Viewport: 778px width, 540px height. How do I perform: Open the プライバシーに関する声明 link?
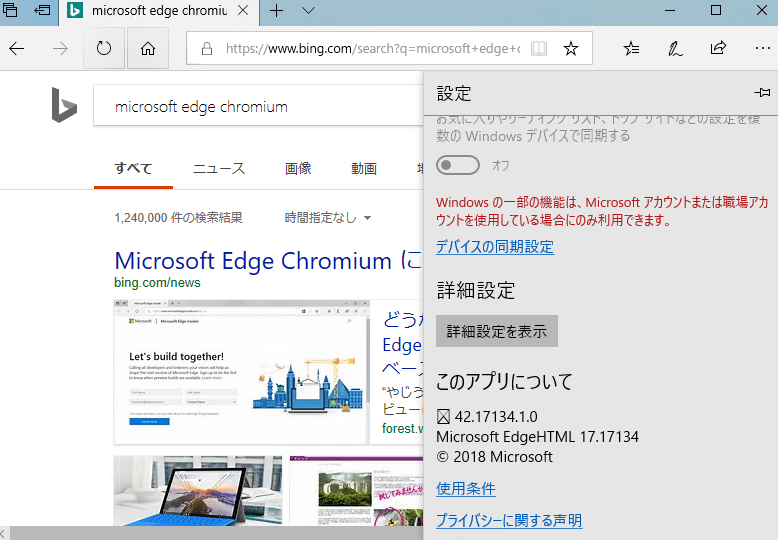(509, 520)
